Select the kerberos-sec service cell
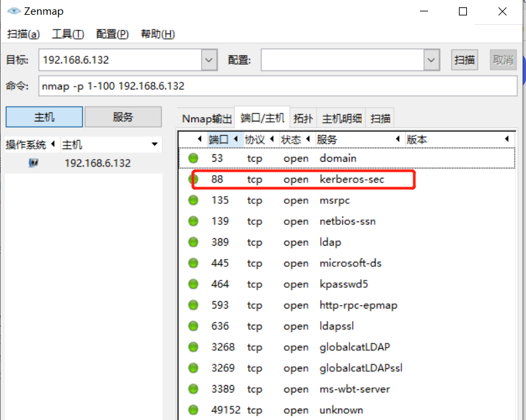The image size is (526, 420). coord(352,179)
